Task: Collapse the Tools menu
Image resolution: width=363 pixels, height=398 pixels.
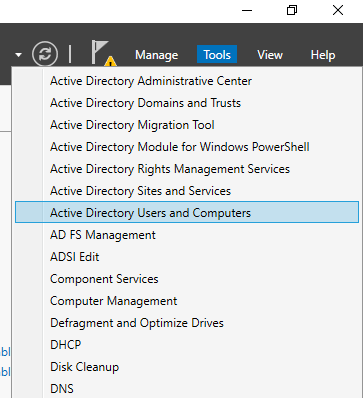Action: click(x=217, y=54)
